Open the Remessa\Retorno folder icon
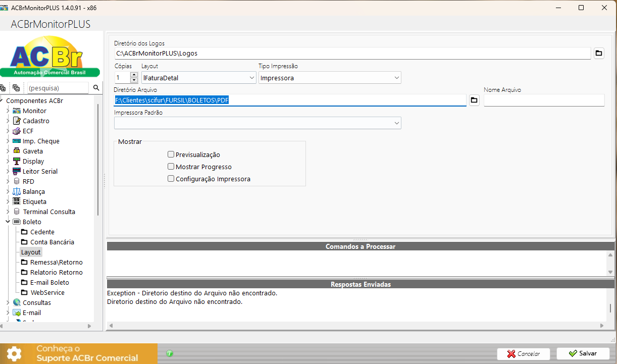This screenshot has height=364, width=617. coord(25,262)
